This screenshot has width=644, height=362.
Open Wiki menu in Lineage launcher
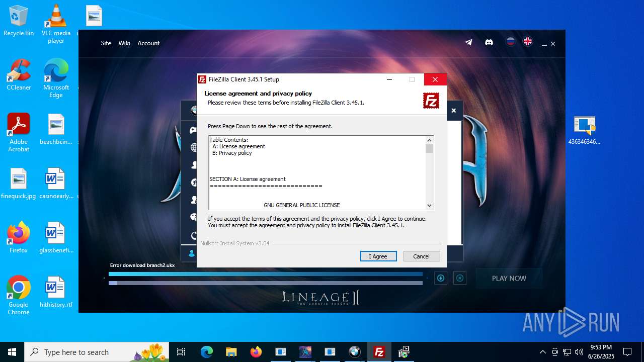pos(124,43)
